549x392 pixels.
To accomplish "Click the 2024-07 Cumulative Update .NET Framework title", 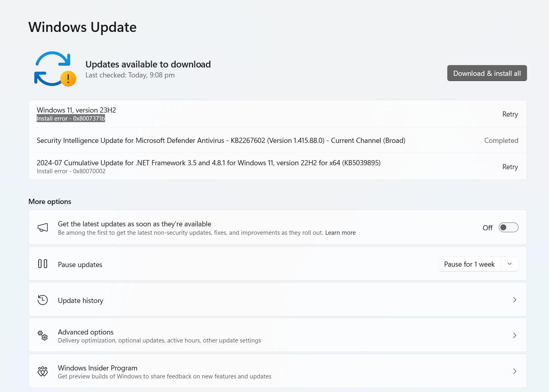I will click(x=209, y=163).
